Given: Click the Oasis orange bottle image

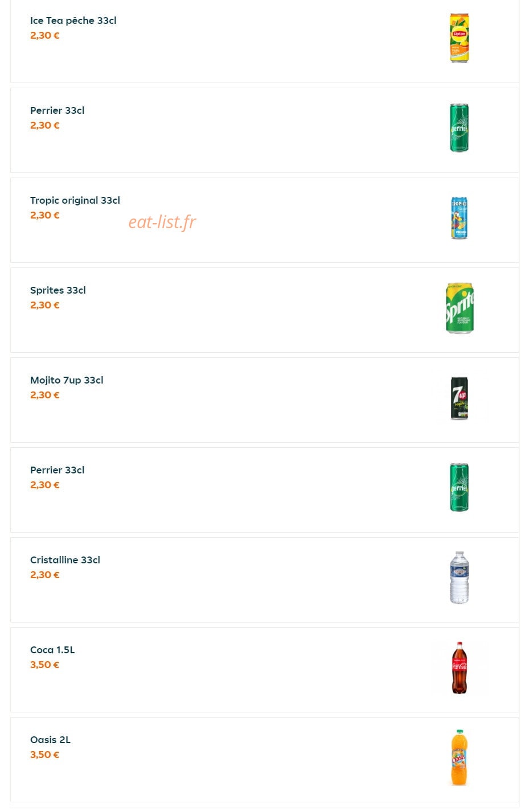Looking at the screenshot, I should tap(460, 757).
